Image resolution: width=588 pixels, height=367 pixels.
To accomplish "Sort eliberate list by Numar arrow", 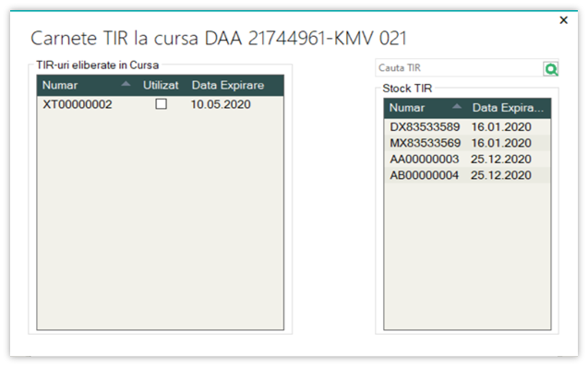I will (x=126, y=84).
